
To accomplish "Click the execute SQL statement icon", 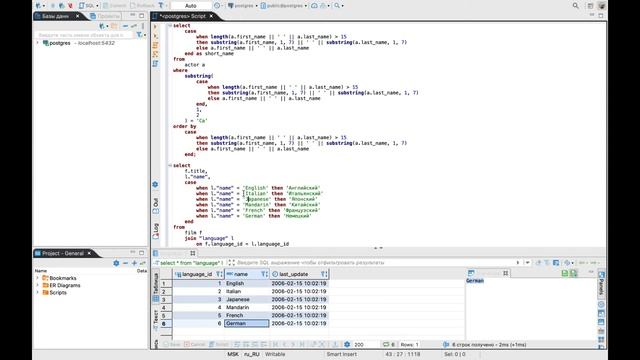I will tap(155, 27).
